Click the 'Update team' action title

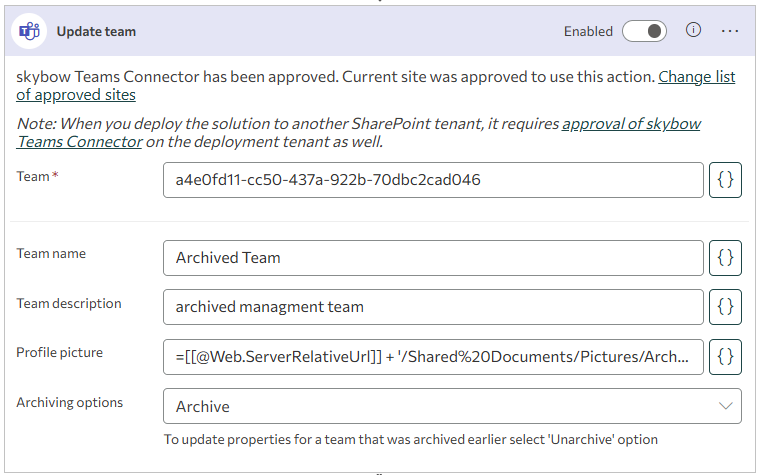pyautogui.click(x=96, y=32)
